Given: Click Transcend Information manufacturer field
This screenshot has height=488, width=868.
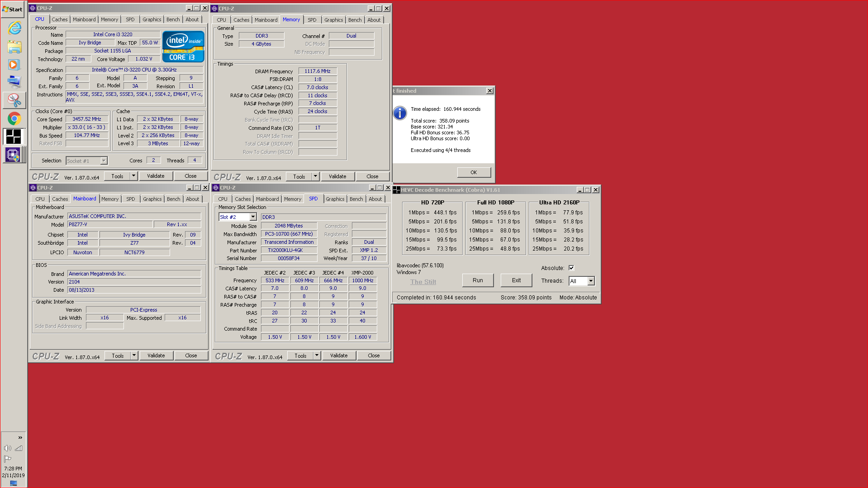Looking at the screenshot, I should 289,242.
